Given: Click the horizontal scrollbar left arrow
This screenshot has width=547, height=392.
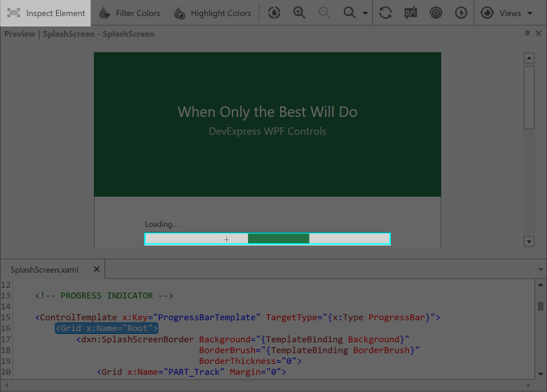Looking at the screenshot, I should [x=6, y=386].
